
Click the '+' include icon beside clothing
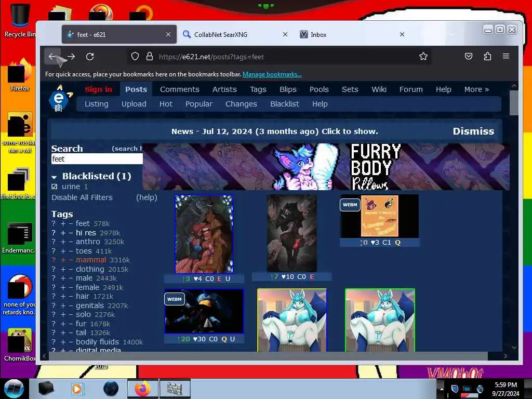coord(63,270)
